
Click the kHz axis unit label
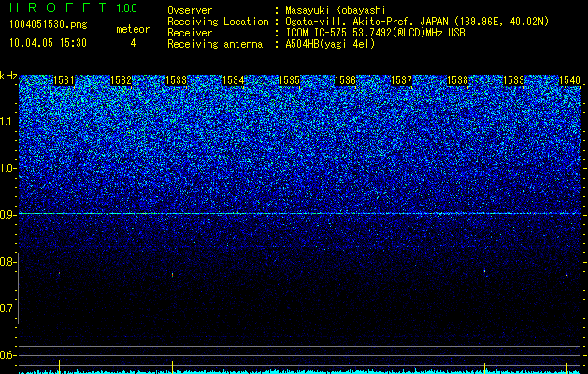[8, 76]
